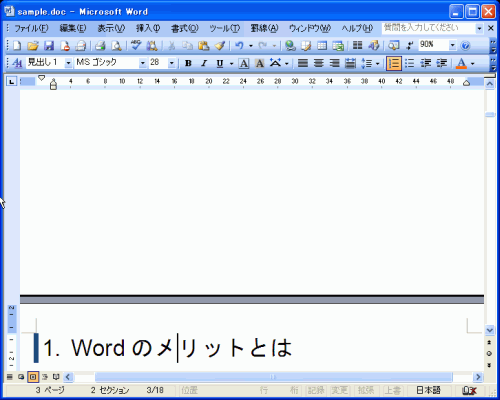Align text to the right
Viewport: 500px width, 400px height.
[334, 63]
